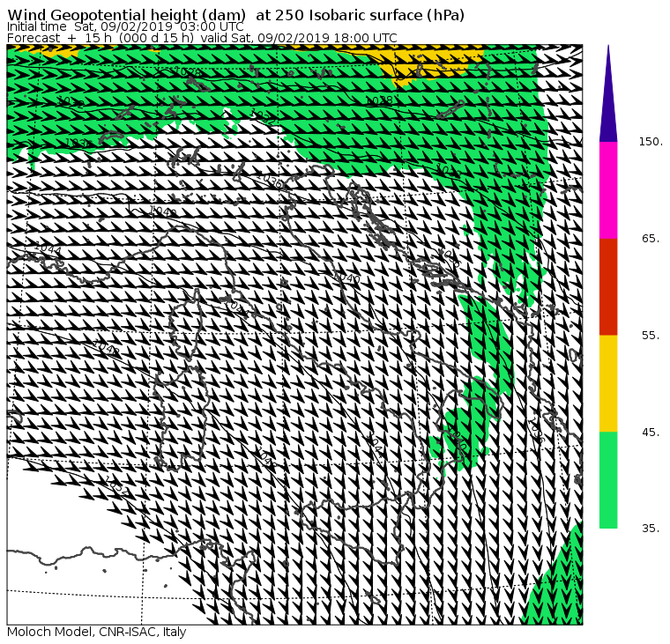Click the '35.' legend value
670x644 pixels.
point(651,529)
